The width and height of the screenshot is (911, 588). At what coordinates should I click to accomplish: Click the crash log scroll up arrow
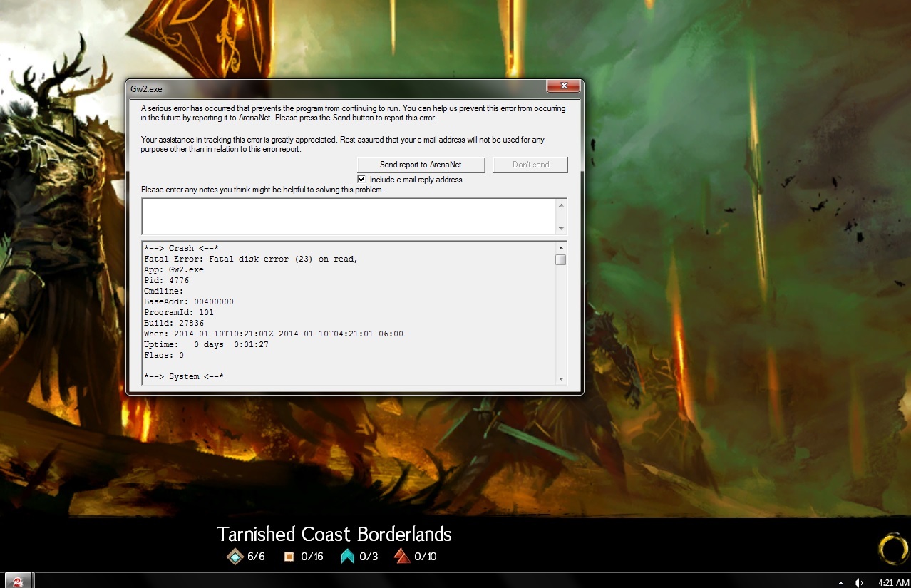561,247
